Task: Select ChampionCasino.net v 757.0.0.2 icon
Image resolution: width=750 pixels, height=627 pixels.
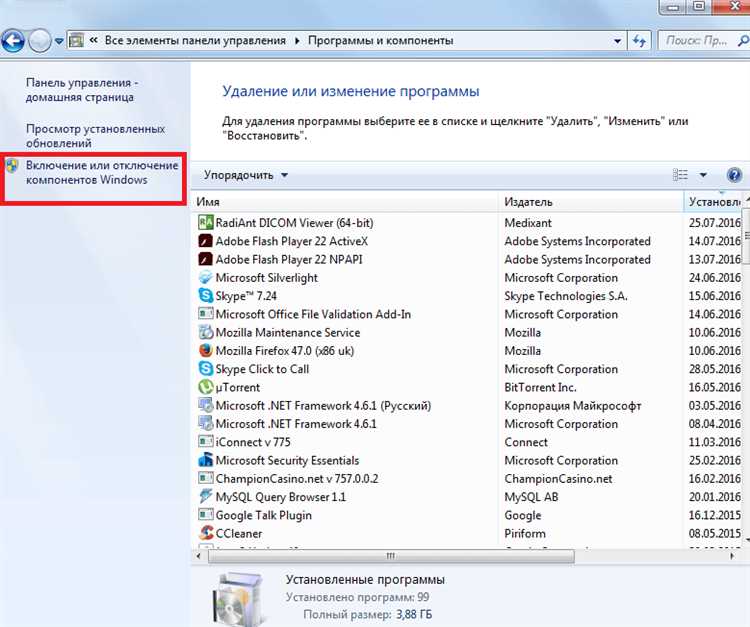Action: (206, 478)
